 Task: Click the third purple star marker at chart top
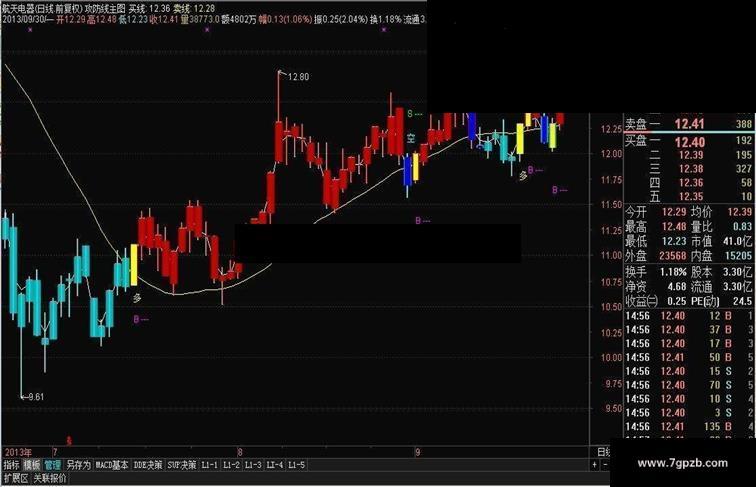384,30
